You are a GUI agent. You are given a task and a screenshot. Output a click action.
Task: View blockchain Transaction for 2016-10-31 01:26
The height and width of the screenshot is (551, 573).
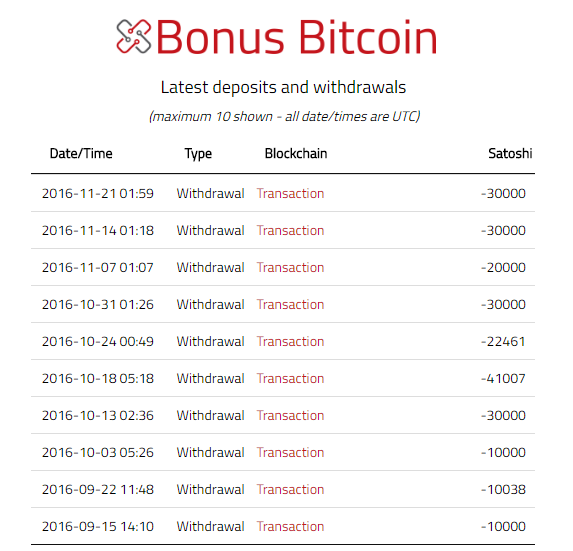[290, 304]
